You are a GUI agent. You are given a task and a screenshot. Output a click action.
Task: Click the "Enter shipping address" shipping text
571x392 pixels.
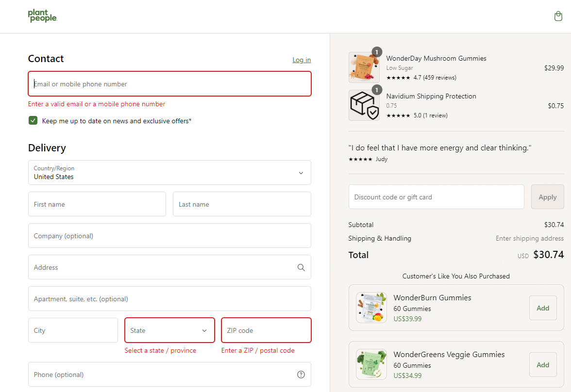coord(529,238)
